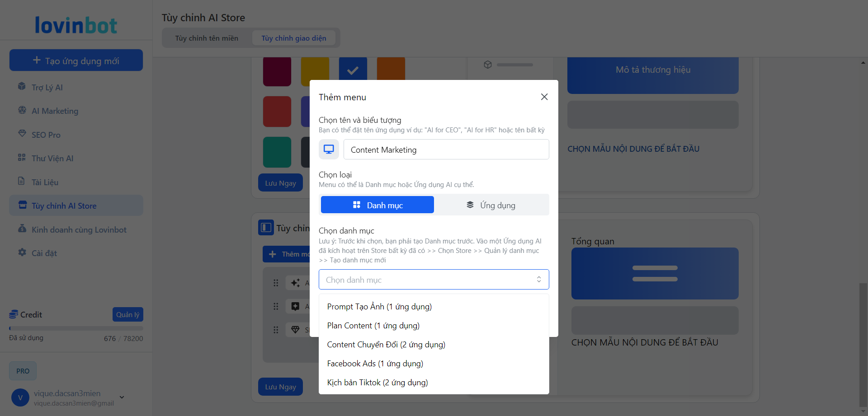This screenshot has height=416, width=868.
Task: Switch menu type to Ứng dụng
Action: click(491, 205)
